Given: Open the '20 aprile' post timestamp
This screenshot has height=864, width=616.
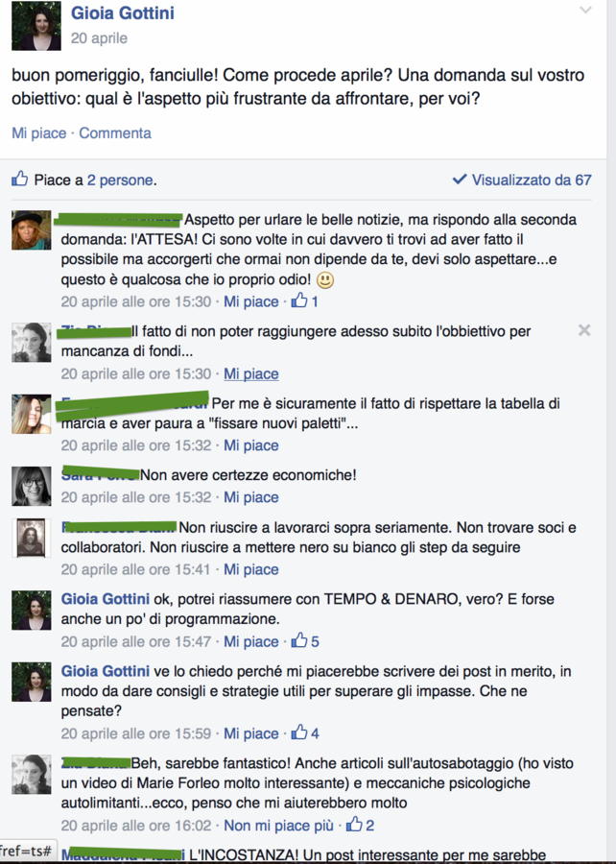Looking at the screenshot, I should [99, 38].
